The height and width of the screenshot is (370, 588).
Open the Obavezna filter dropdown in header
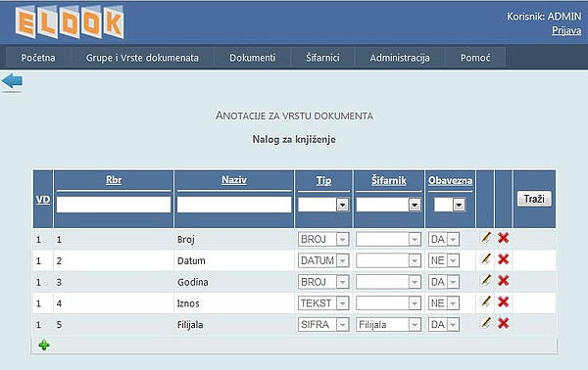(459, 205)
